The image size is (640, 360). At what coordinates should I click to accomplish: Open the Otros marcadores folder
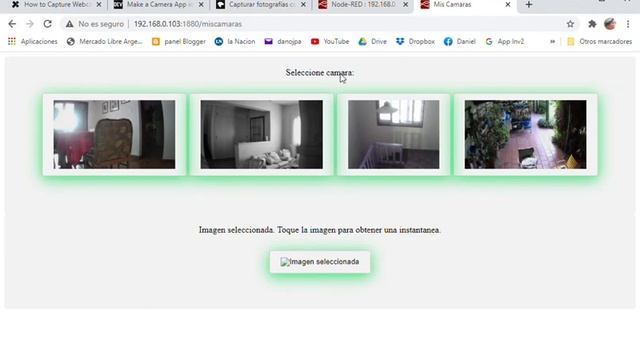(600, 42)
